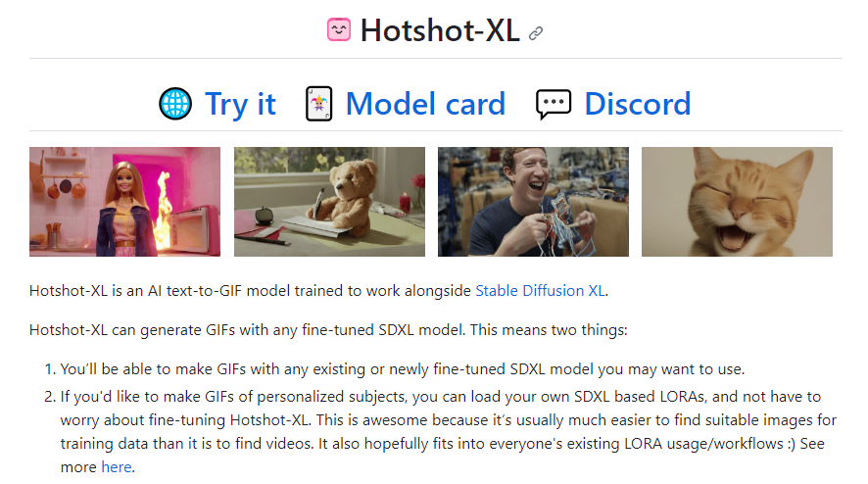Viewport: 868px width, 484px height.
Task: Select the laughing orange cat GIF
Action: pyautogui.click(x=737, y=202)
